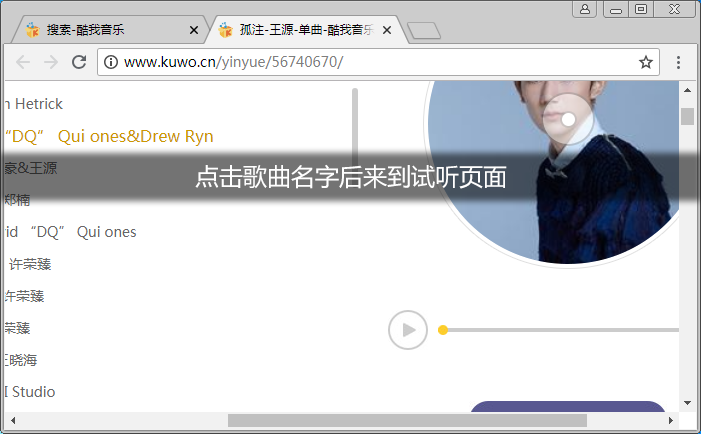
Task: Click the purple button below player
Action: [568, 406]
